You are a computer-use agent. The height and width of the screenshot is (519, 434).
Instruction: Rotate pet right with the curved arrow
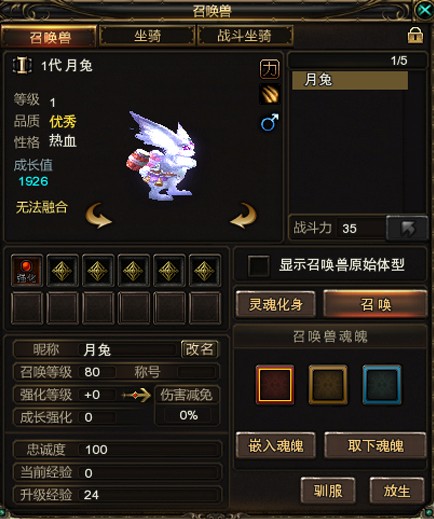(x=244, y=216)
